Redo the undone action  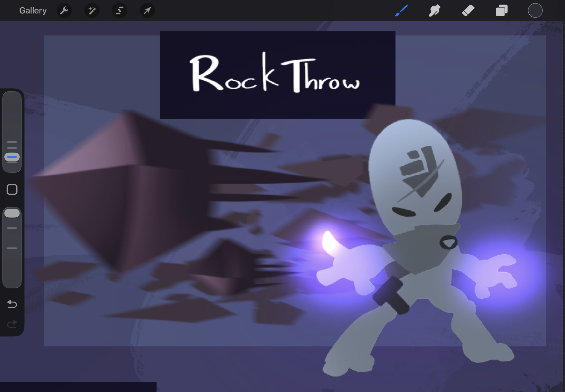(12, 324)
